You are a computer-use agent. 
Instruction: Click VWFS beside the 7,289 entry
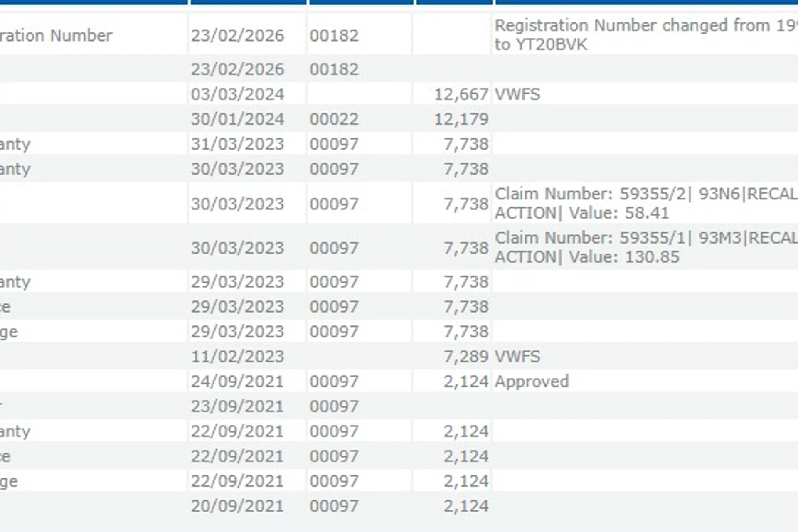tap(517, 357)
